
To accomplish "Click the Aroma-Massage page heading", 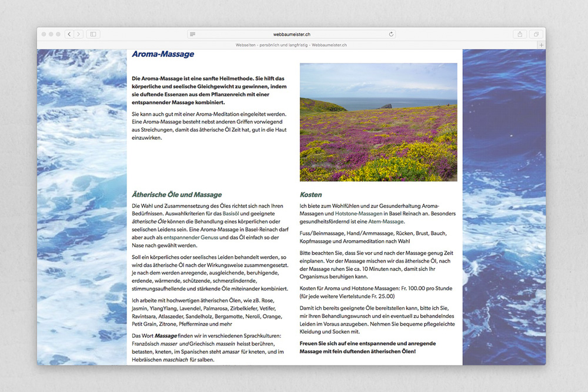I will [163, 55].
